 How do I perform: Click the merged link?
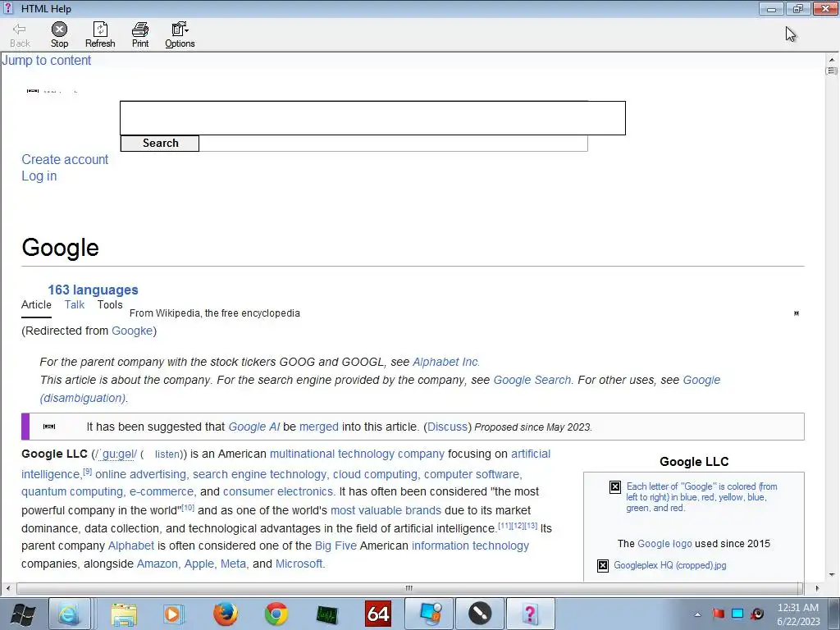(x=319, y=427)
